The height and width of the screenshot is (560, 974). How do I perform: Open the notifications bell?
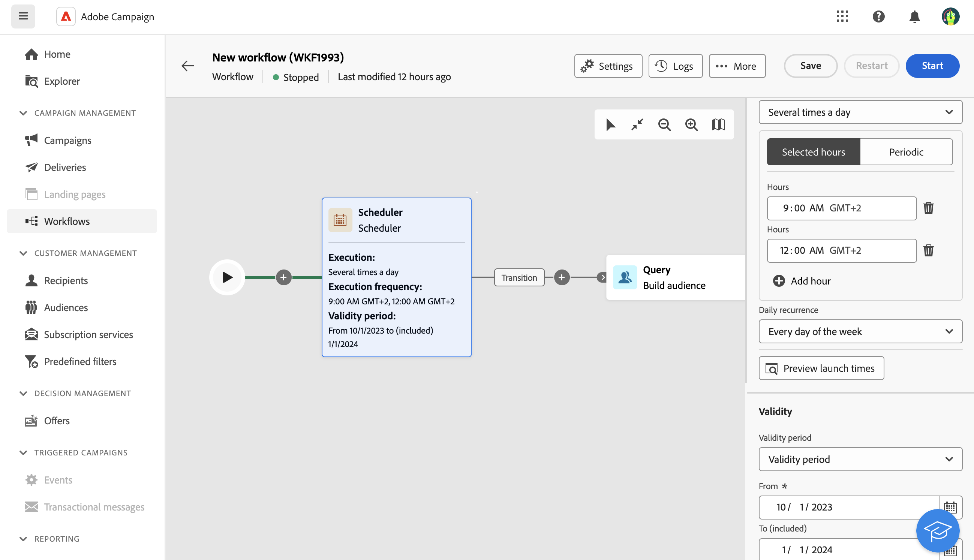(x=914, y=17)
